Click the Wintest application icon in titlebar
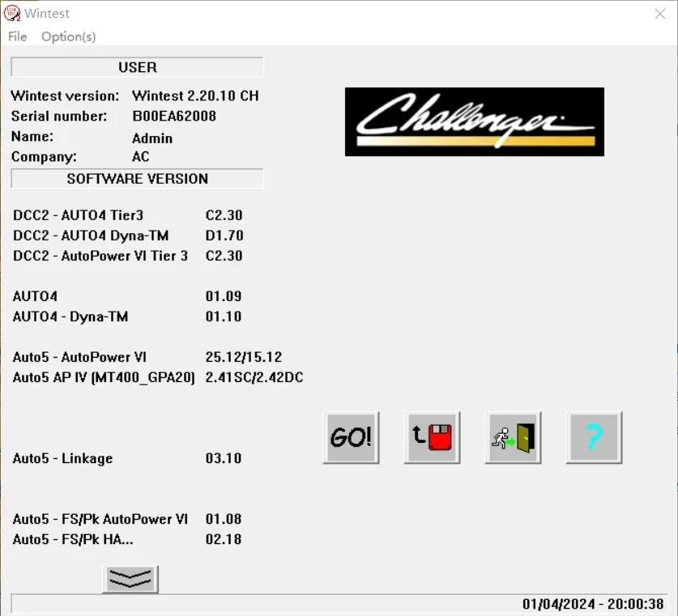The image size is (678, 616). [13, 14]
